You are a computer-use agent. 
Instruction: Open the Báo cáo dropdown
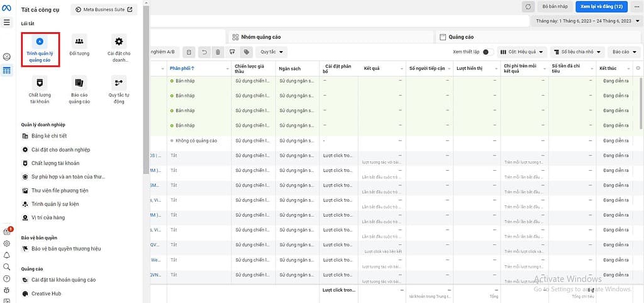tap(624, 52)
